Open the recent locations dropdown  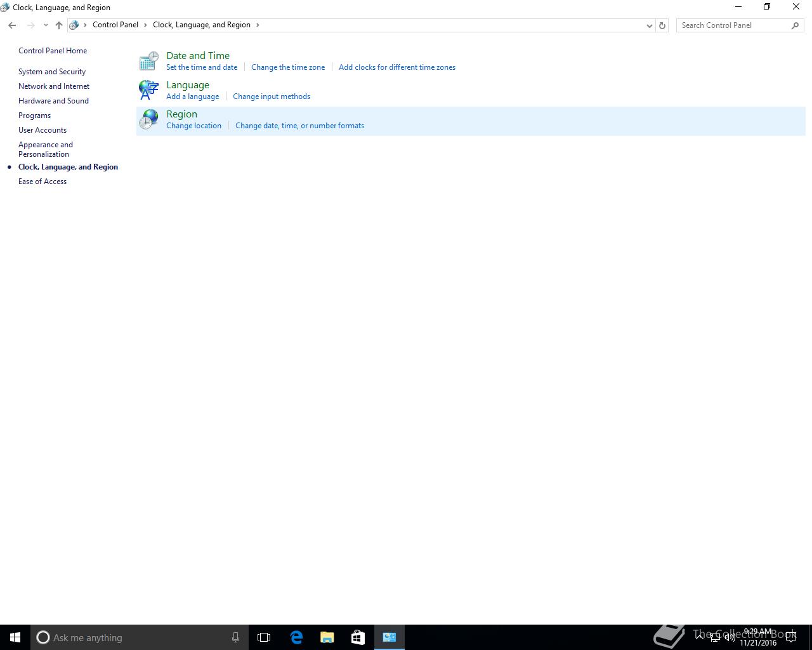click(x=46, y=25)
